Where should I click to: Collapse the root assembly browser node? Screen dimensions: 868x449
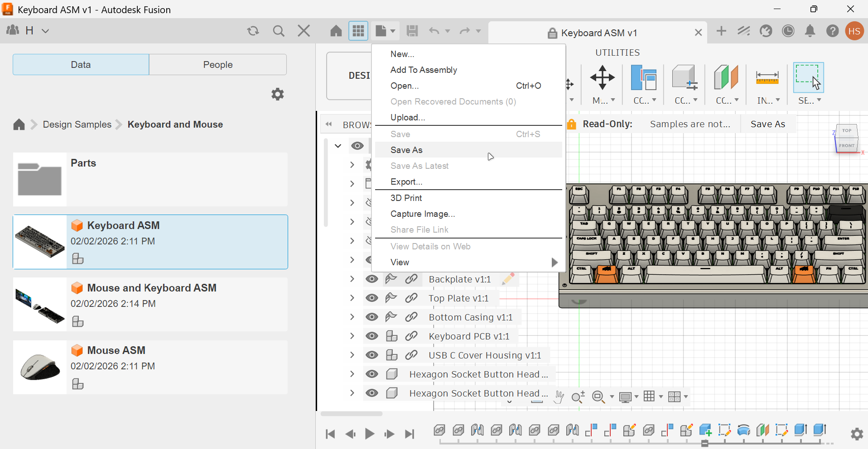(338, 146)
